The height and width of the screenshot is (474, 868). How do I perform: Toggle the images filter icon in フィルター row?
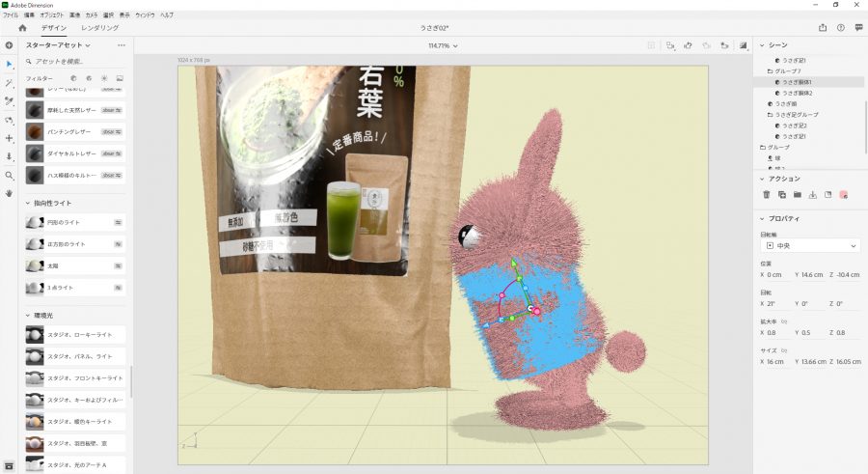[x=120, y=77]
